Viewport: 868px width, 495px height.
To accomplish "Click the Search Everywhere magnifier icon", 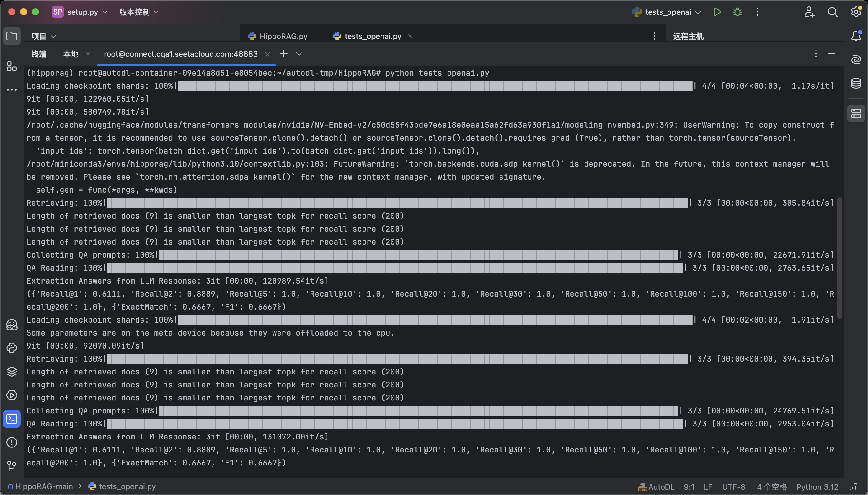I will 832,12.
